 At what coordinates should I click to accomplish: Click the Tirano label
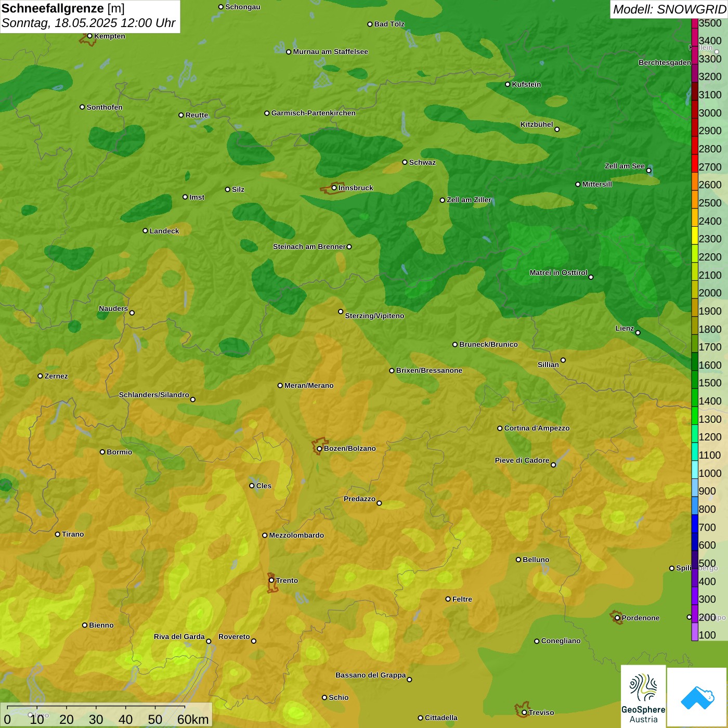coord(73,534)
